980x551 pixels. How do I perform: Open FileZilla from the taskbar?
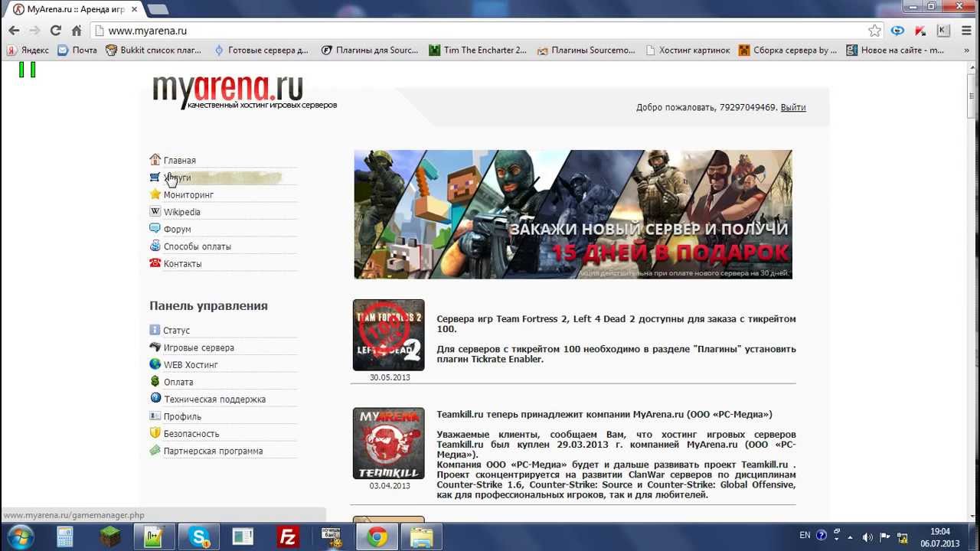tap(289, 537)
